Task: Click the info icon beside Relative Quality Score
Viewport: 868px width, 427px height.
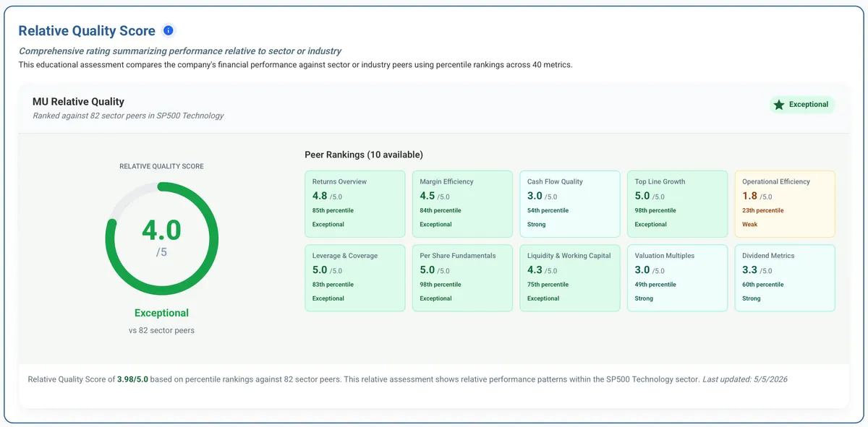Action: (x=169, y=30)
